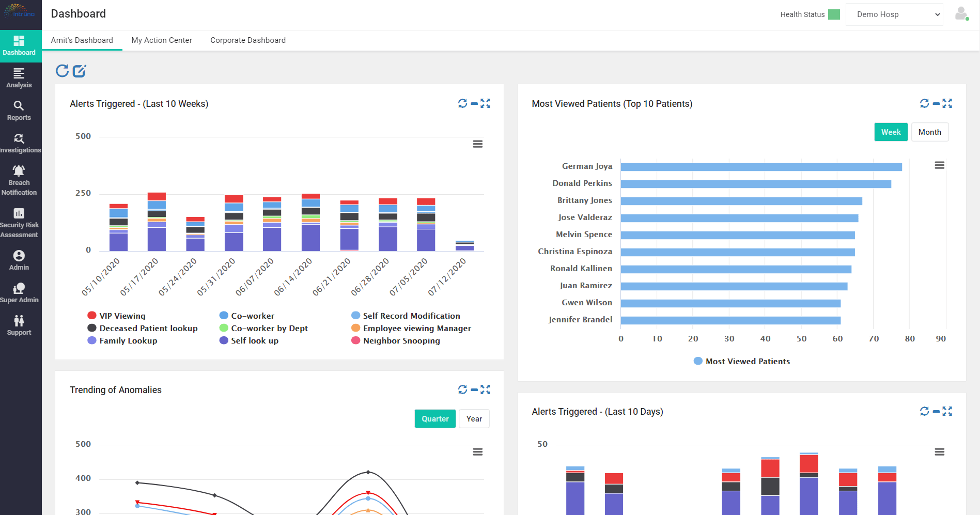Image resolution: width=980 pixels, height=515 pixels.
Task: Minimize Alerts Triggered Last 10 Days widget
Action: click(x=936, y=412)
